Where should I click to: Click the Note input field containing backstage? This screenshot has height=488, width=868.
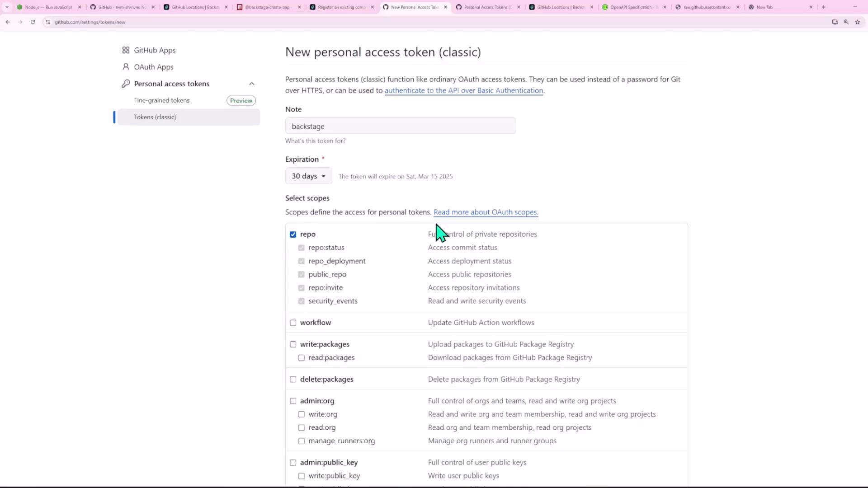click(401, 126)
